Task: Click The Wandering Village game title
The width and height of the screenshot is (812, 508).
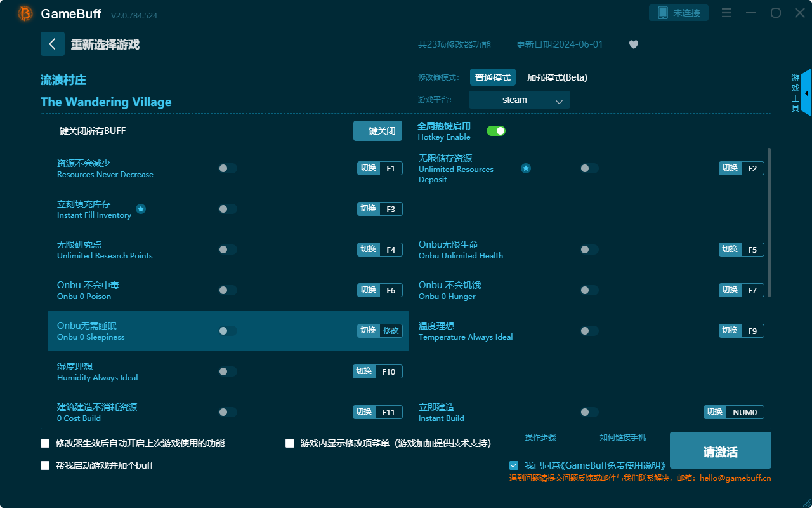Action: pyautogui.click(x=106, y=102)
